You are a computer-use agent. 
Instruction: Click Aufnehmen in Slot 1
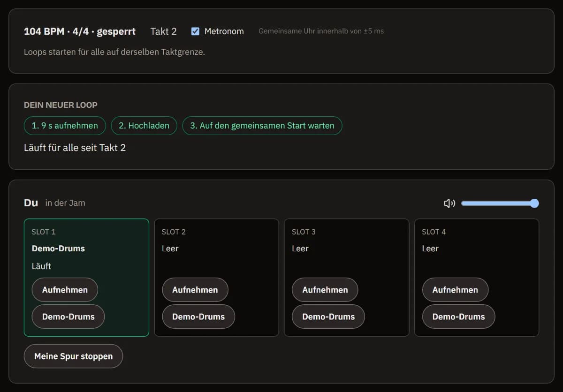[65, 290]
